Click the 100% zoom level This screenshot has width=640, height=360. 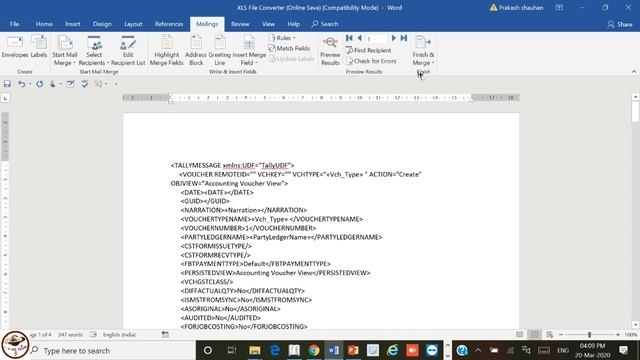(x=631, y=335)
